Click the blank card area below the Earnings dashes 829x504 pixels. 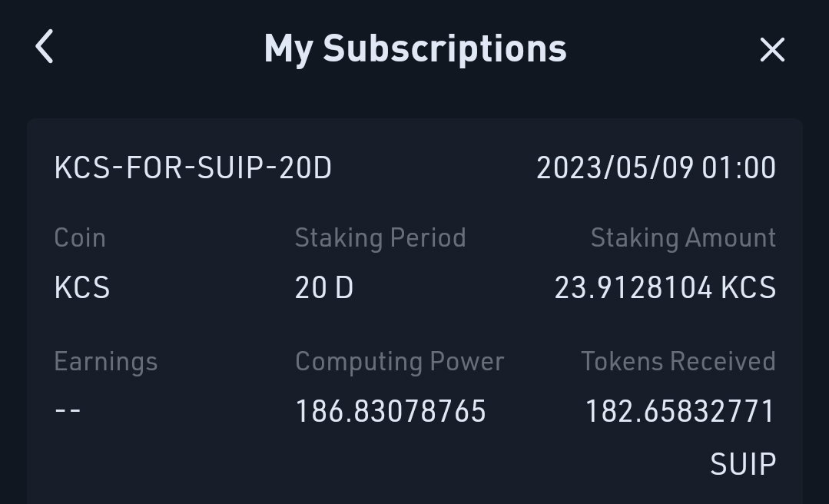158,466
